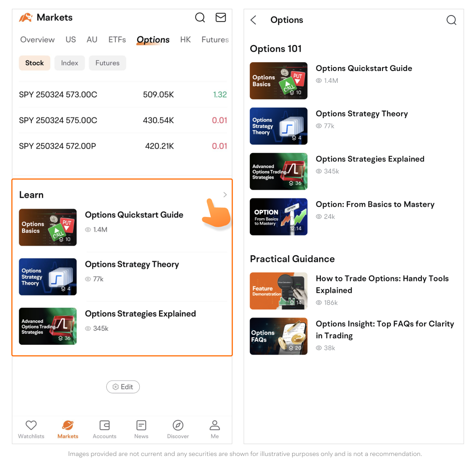Select the Index filter chip
Viewport: 476px width, 463px height.
coord(70,63)
